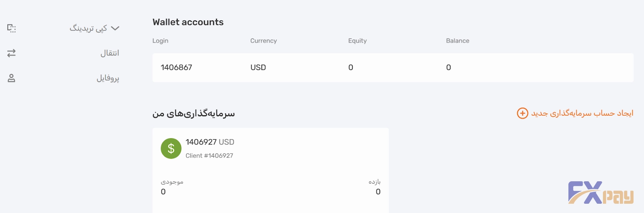Click the FXPay logo
The image size is (644, 213).
(601, 193)
